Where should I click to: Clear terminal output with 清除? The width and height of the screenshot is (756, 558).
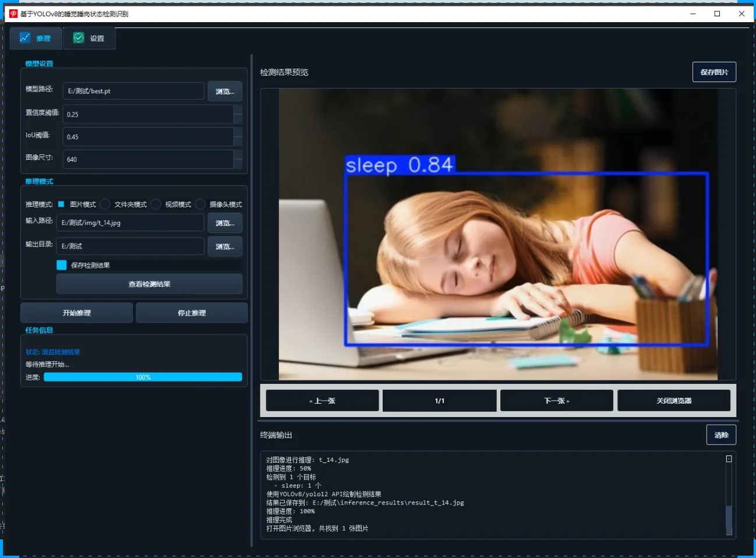click(721, 435)
